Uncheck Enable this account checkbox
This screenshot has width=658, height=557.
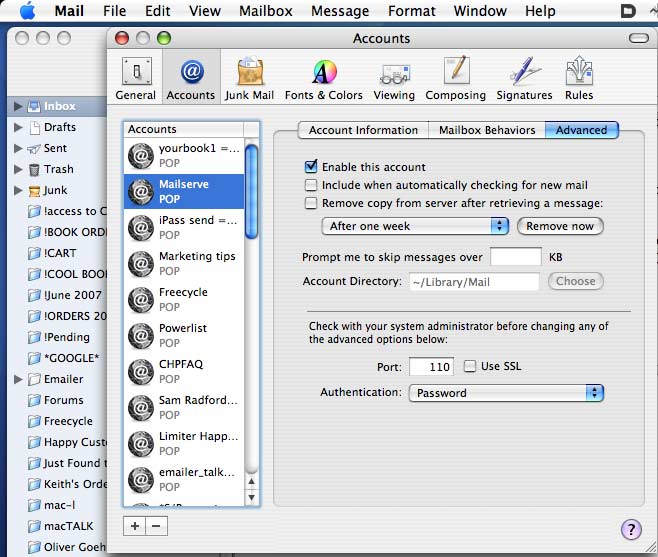click(312, 167)
